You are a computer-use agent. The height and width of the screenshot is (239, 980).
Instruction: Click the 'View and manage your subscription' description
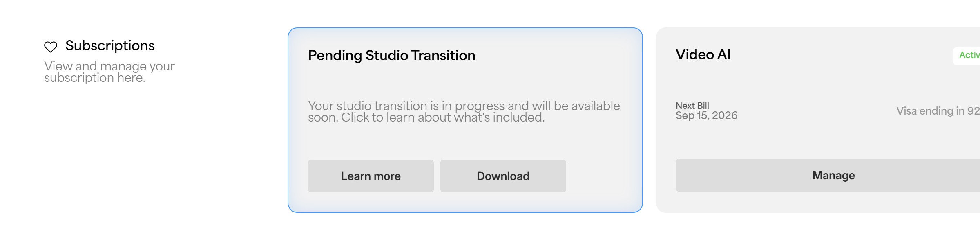click(x=109, y=72)
